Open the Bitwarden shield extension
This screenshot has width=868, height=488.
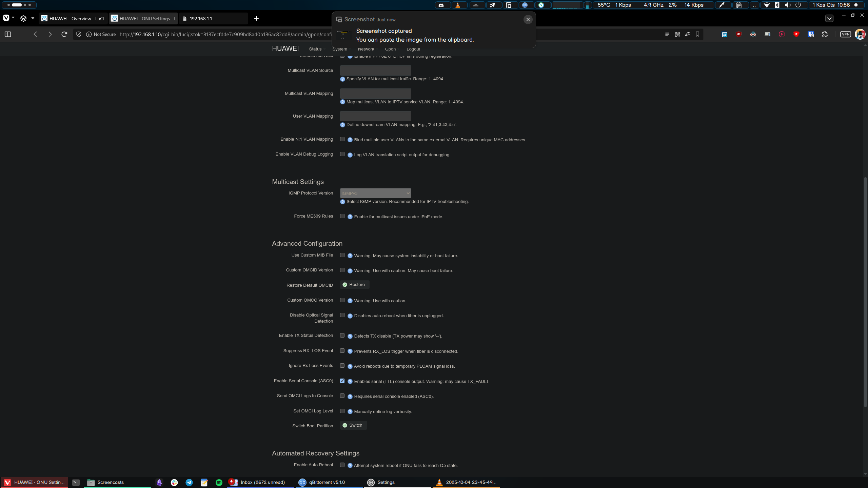click(x=811, y=34)
